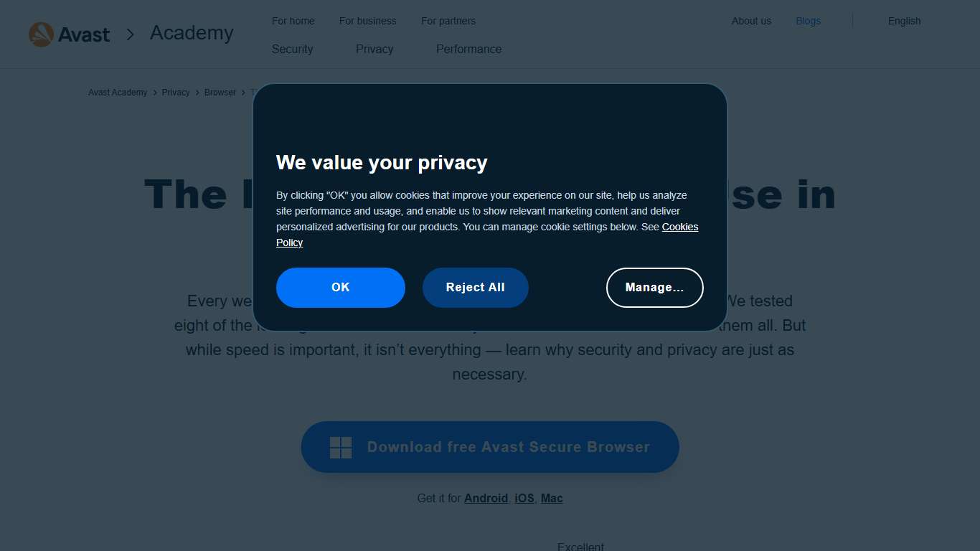Open the Manage... cookie settings
The width and height of the screenshot is (980, 551).
tap(654, 288)
